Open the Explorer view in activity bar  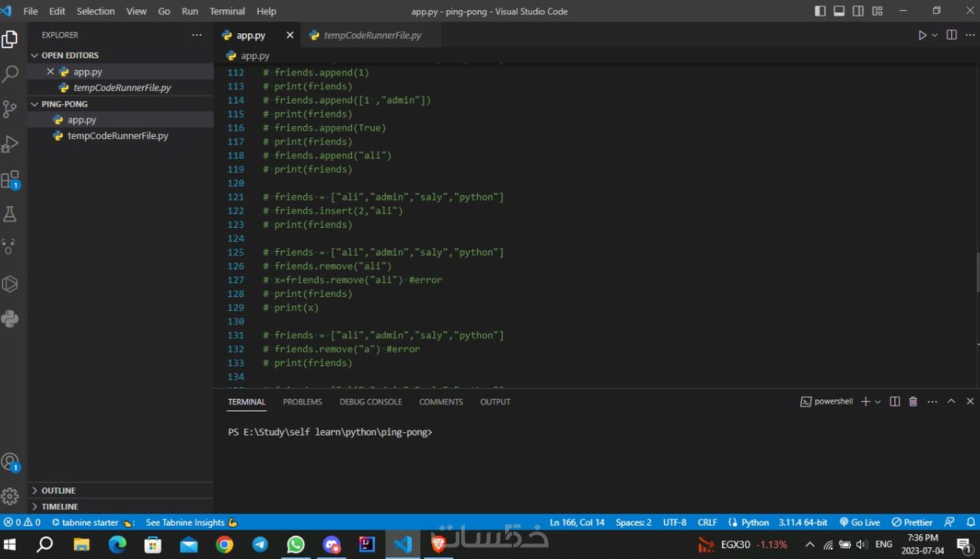(10, 39)
